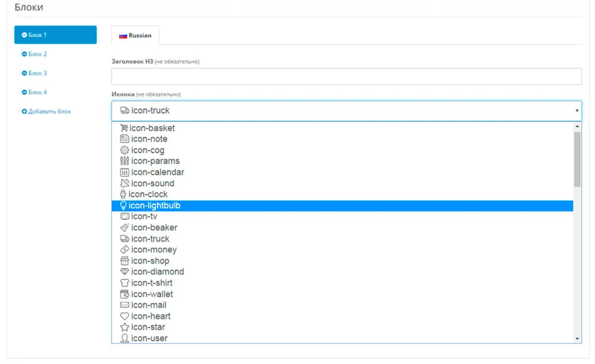Open the Блок 4 side tab

[37, 92]
